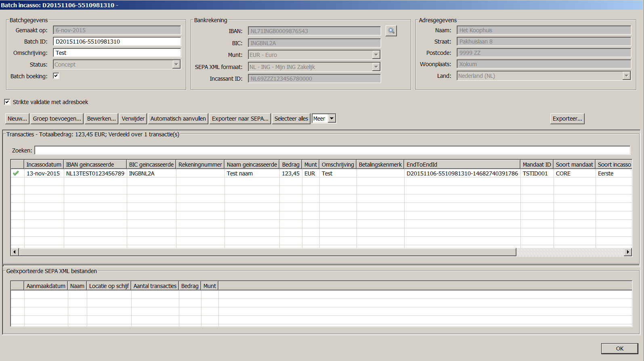Click the Bedrag column header in transactions

coord(290,165)
